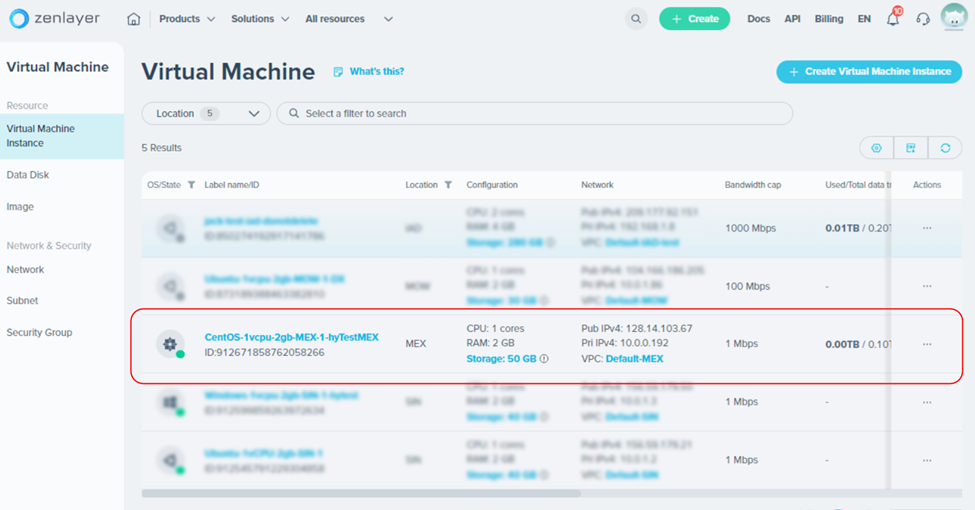Viewport: 975px width, 510px height.
Task: Open the search magnifier icon in header
Action: tap(635, 19)
